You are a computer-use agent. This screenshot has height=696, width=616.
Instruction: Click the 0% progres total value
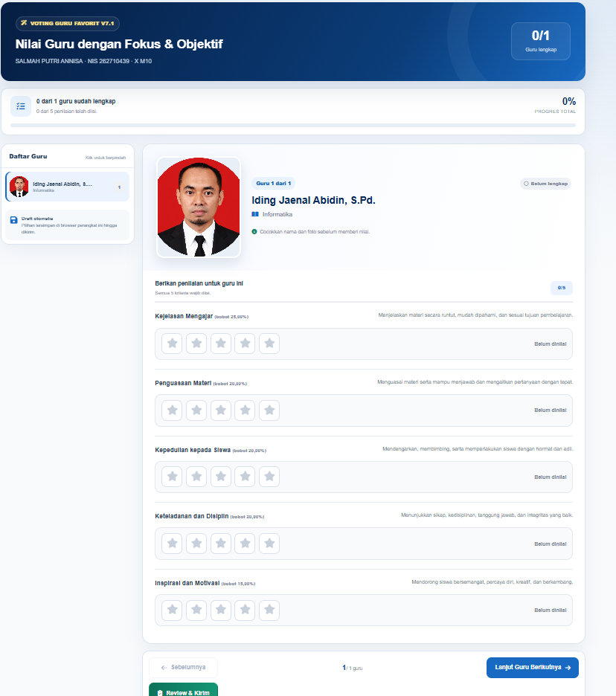(569, 102)
